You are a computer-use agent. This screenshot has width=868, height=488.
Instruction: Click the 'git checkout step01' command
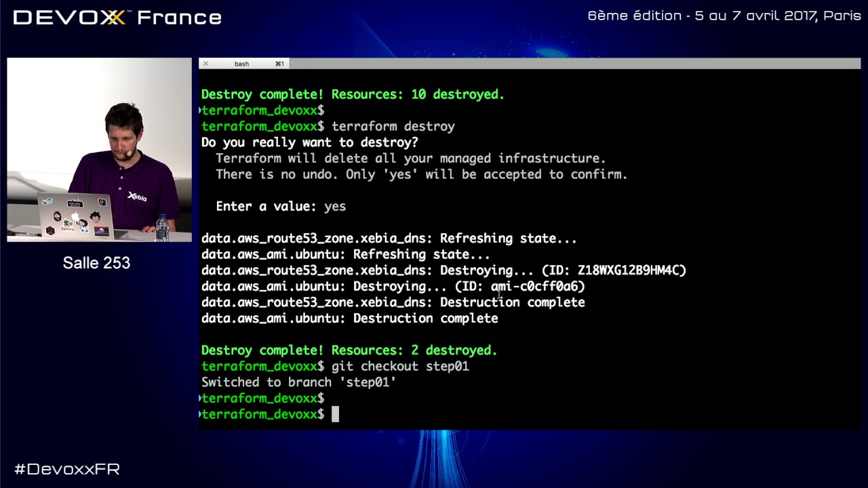(400, 366)
